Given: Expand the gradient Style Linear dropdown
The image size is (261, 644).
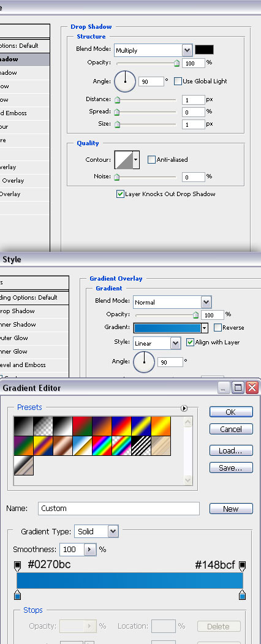Looking at the screenshot, I should [157, 343].
